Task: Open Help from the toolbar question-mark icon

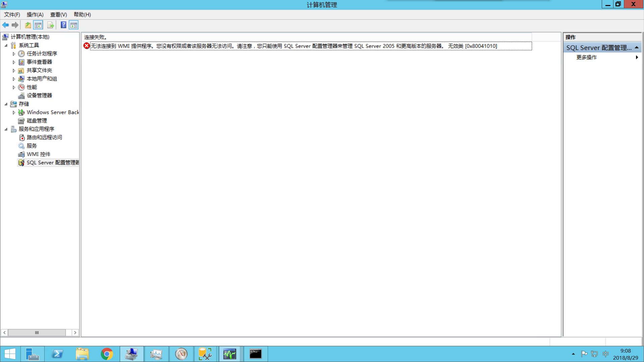Action: tap(63, 25)
